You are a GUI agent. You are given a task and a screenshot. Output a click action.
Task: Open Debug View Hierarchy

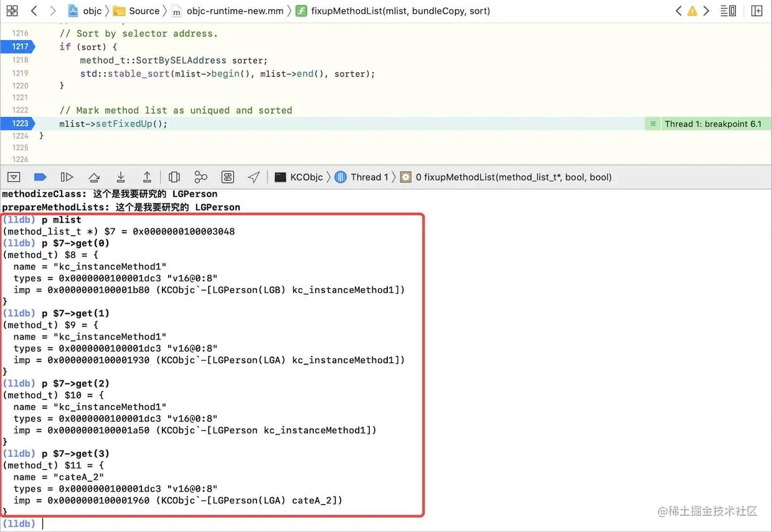(174, 177)
